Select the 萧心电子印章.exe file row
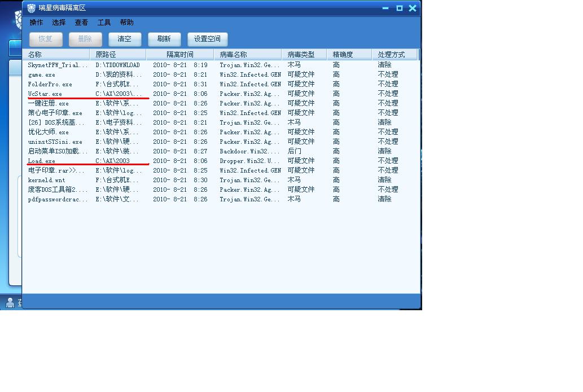 tap(221, 113)
